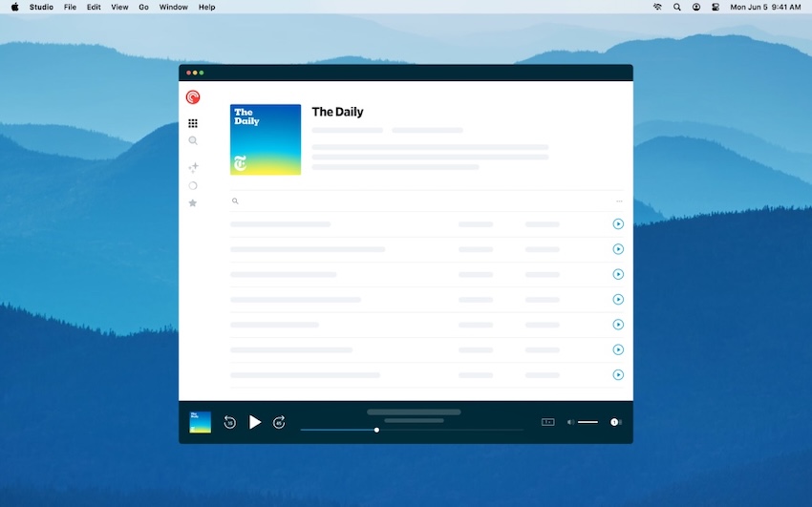Image resolution: width=812 pixels, height=507 pixels.
Task: Open the In Progress circle icon
Action: pyautogui.click(x=193, y=186)
